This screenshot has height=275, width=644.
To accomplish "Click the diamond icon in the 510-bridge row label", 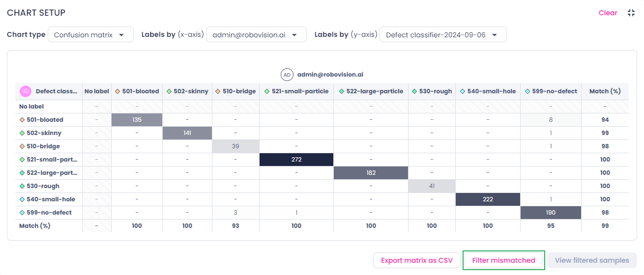I will [22, 146].
